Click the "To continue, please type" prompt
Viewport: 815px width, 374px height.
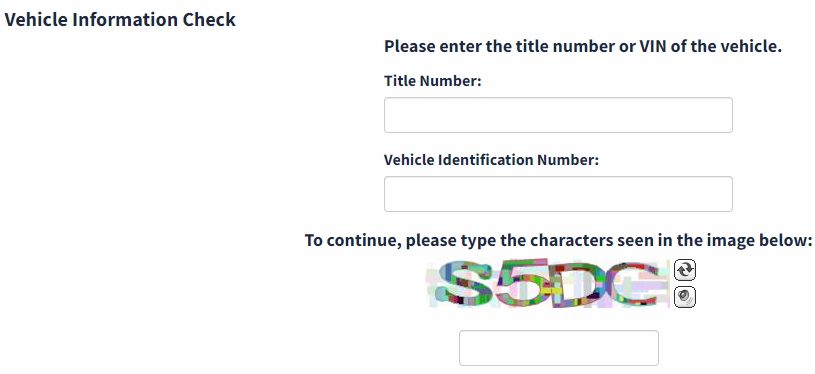click(x=558, y=241)
